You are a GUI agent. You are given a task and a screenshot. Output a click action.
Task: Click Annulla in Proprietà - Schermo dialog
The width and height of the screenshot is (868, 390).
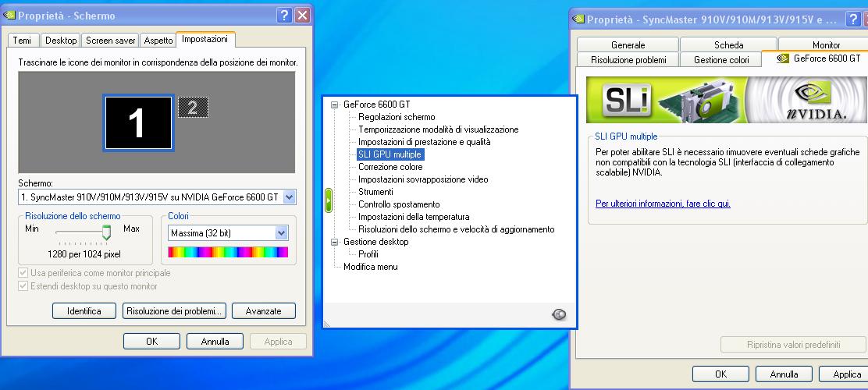tap(215, 342)
